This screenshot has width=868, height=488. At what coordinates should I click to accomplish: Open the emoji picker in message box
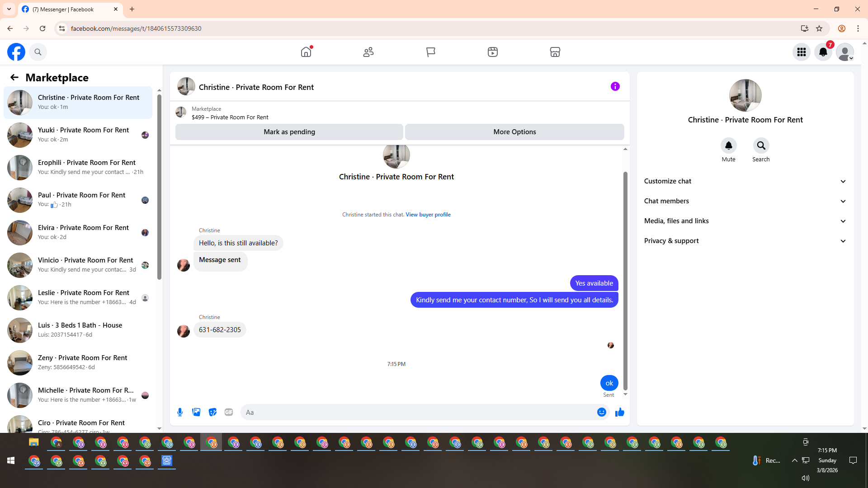(x=601, y=412)
